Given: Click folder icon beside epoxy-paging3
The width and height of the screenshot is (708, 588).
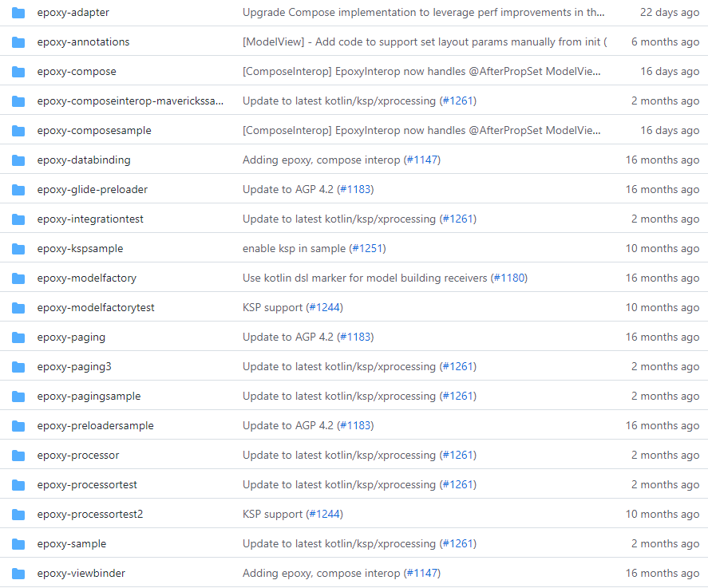Looking at the screenshot, I should coord(18,367).
